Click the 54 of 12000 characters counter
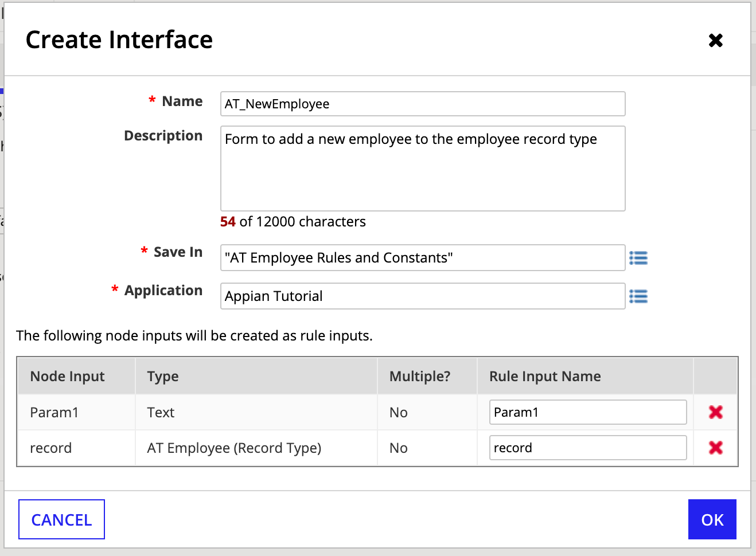The width and height of the screenshot is (756, 556). (293, 222)
